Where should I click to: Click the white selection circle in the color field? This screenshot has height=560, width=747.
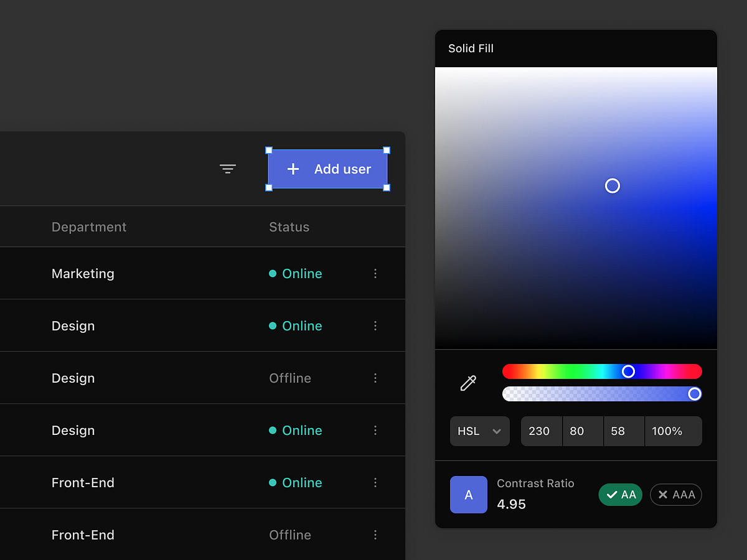pyautogui.click(x=612, y=185)
